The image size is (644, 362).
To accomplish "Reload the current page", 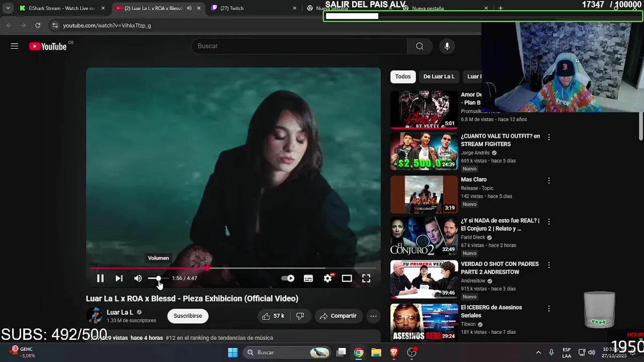I will click(x=38, y=25).
